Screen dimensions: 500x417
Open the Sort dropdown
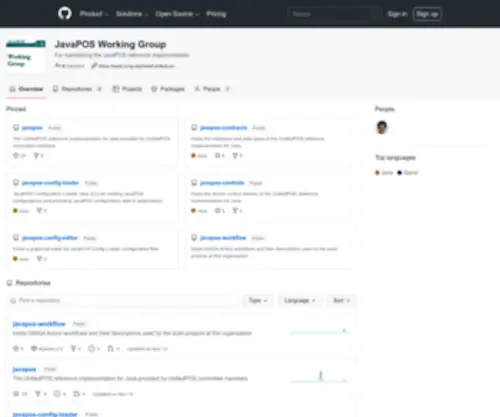(x=341, y=301)
